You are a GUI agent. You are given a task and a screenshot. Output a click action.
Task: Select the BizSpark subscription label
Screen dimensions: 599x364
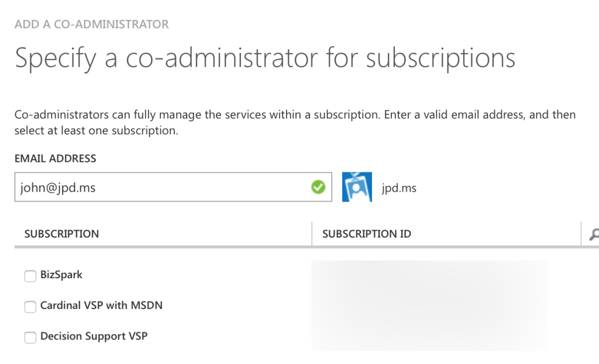click(x=61, y=275)
